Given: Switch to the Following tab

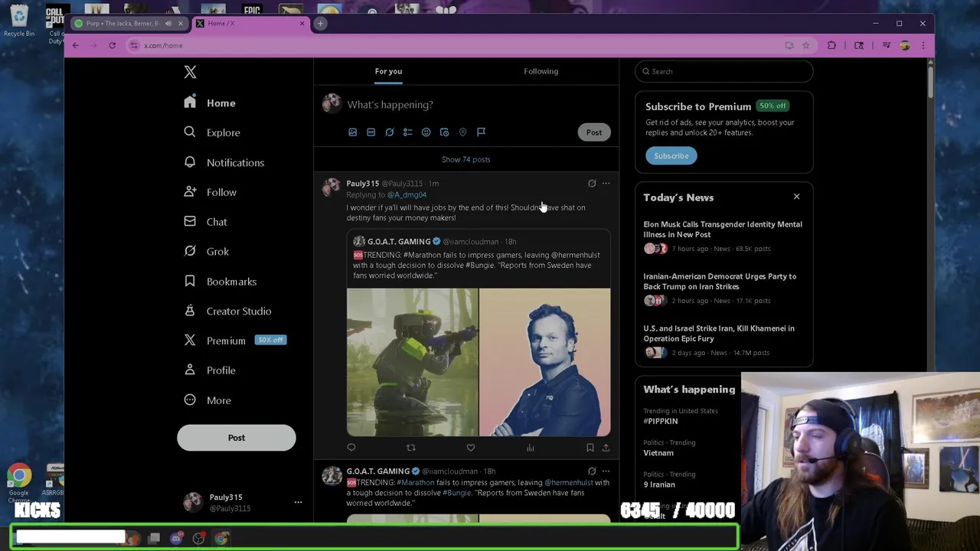Looking at the screenshot, I should point(541,71).
